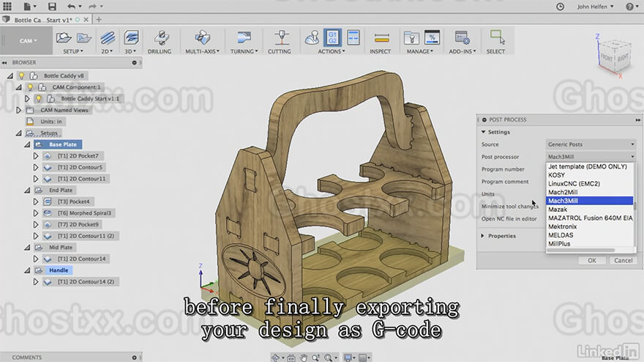Image resolution: width=644 pixels, height=362 pixels.
Task: Collapse the Browser panel arrows
Action: (4, 62)
